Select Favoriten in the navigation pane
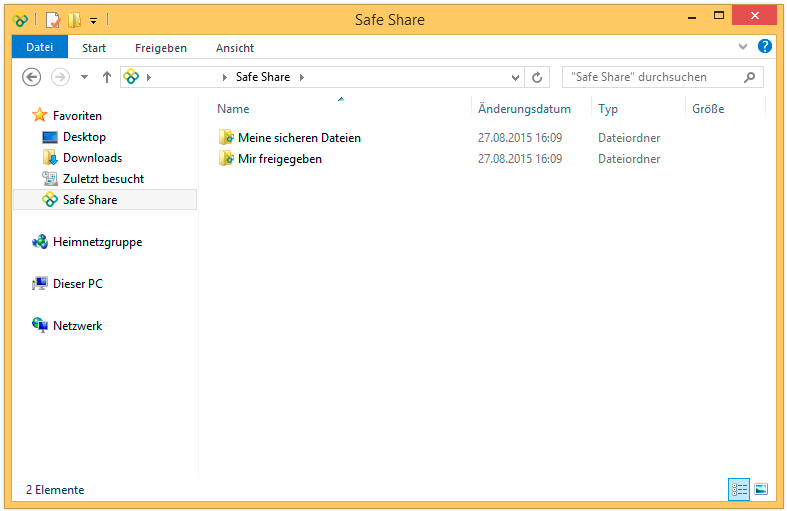This screenshot has height=511, width=787. click(77, 115)
